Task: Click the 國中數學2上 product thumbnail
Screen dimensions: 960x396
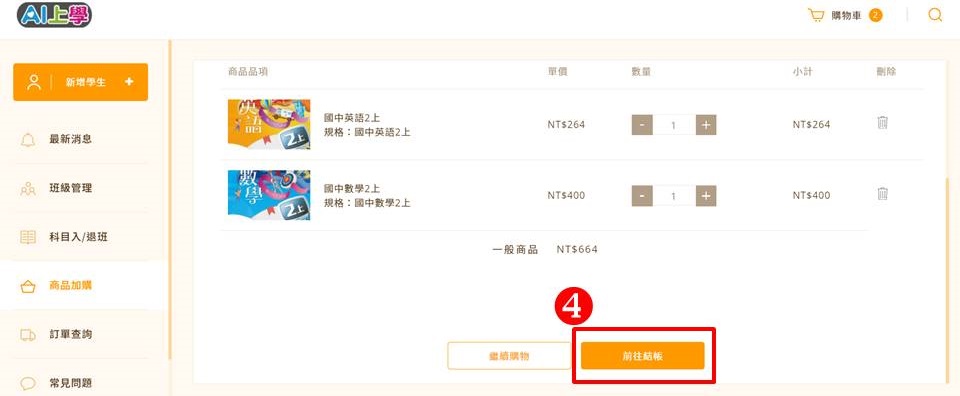Action: (269, 195)
